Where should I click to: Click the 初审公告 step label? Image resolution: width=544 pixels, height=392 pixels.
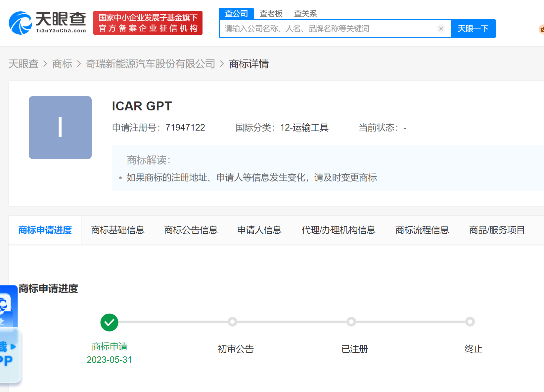pyautogui.click(x=236, y=349)
